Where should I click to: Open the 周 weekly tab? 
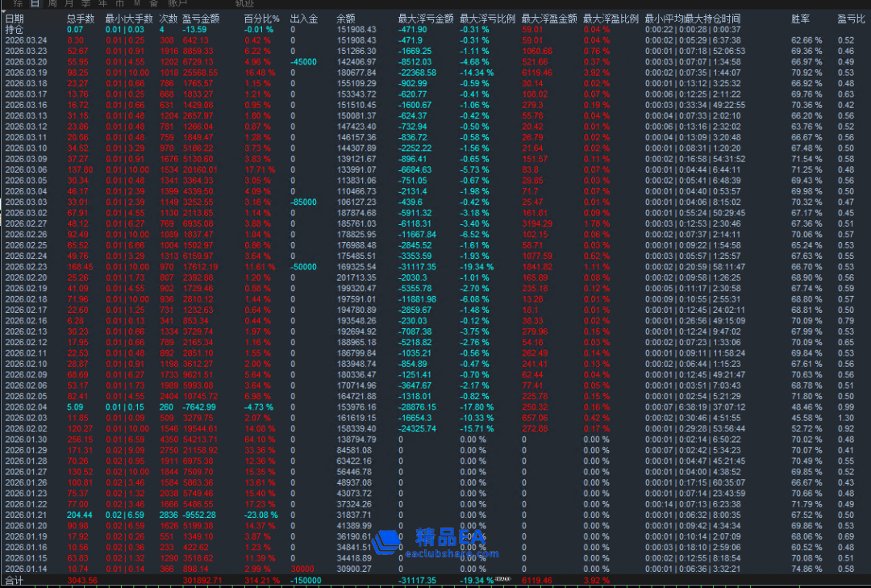(x=52, y=4)
